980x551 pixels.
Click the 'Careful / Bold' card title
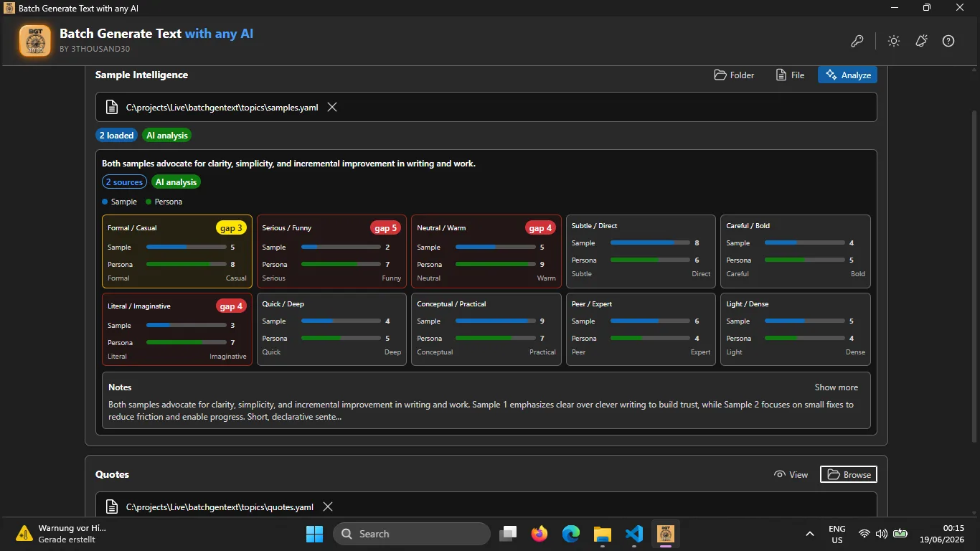(748, 225)
